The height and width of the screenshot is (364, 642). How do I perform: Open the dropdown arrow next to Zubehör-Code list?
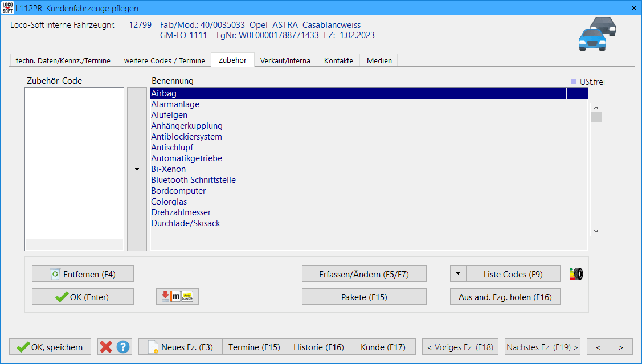coord(137,169)
